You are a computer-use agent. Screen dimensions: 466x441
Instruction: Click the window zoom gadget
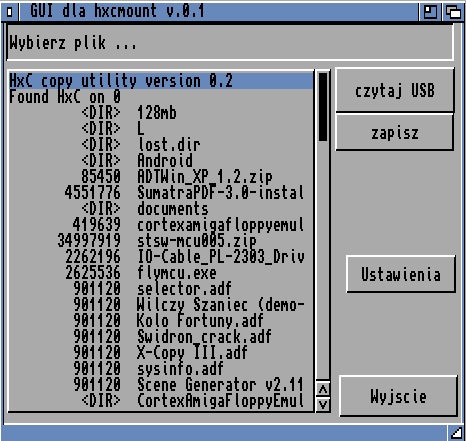tap(430, 12)
